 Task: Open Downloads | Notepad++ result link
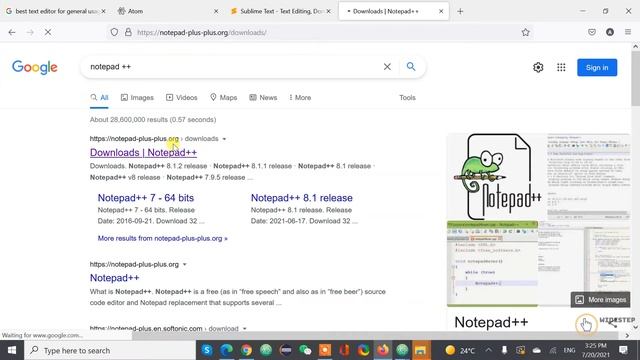(x=143, y=152)
